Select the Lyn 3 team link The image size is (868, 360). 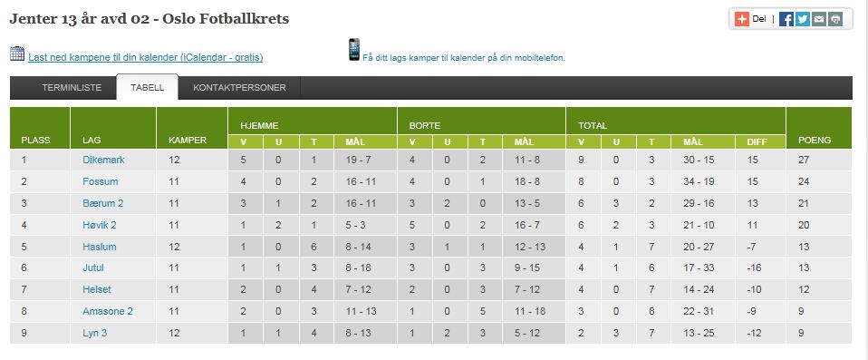click(x=94, y=333)
